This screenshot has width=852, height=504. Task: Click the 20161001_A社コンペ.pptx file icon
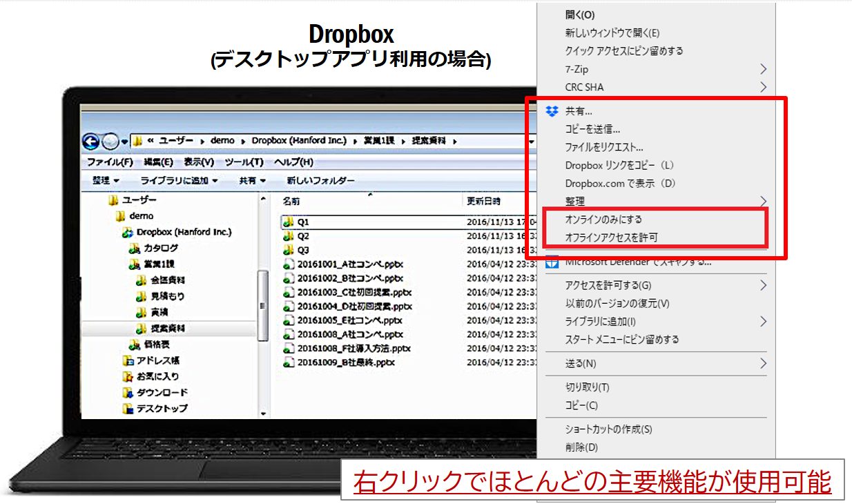289,264
